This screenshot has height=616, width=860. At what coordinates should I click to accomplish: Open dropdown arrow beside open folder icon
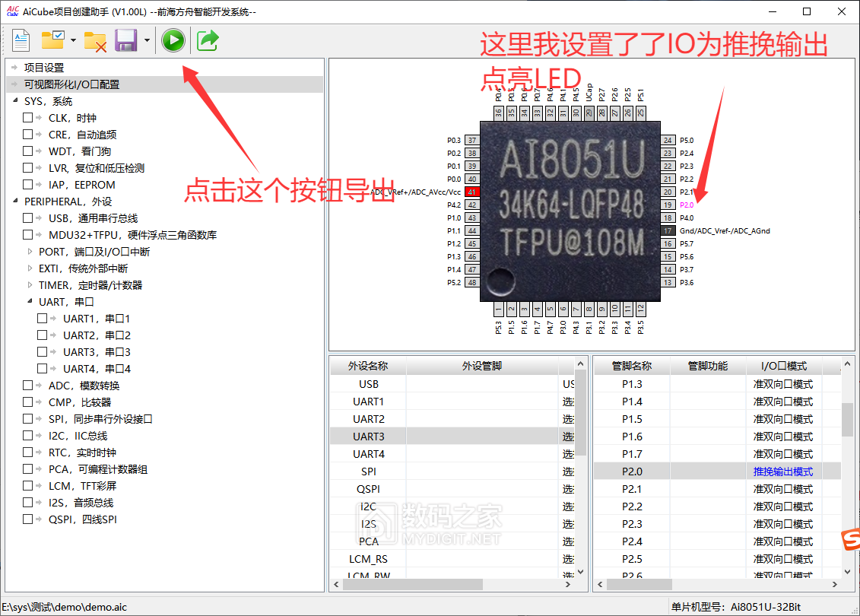click(73, 40)
